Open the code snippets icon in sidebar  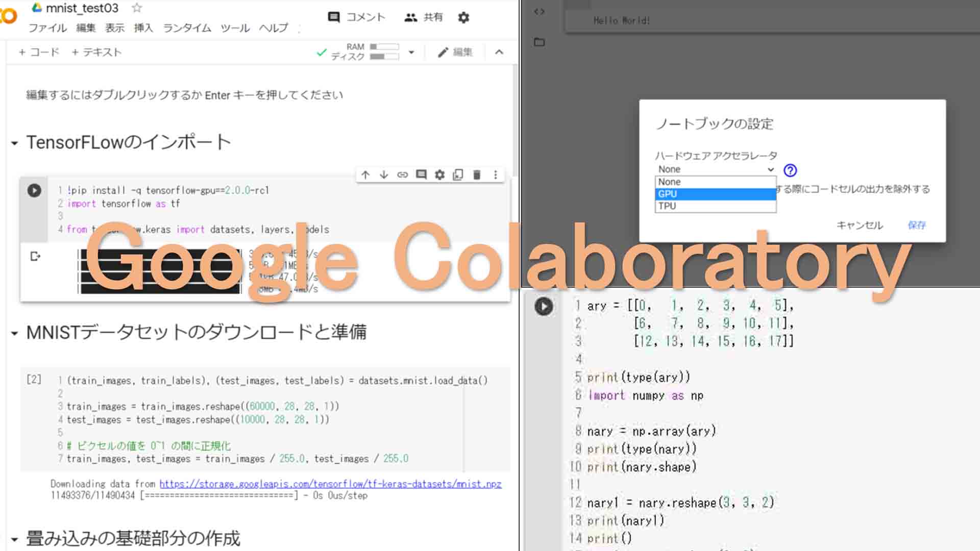tap(540, 11)
